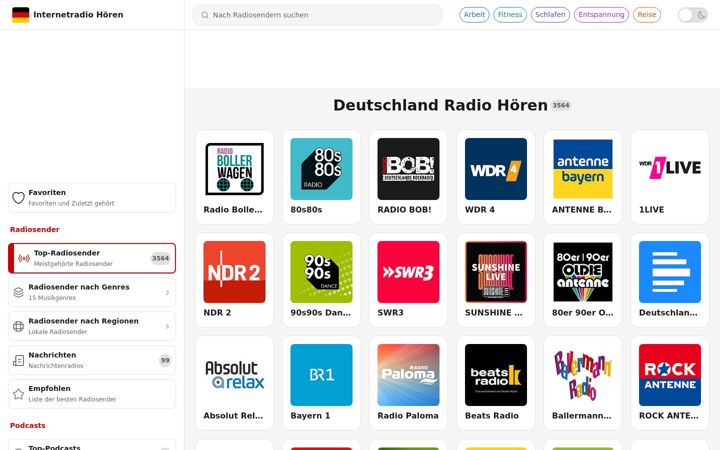Image resolution: width=720 pixels, height=450 pixels.
Task: Expand Radiosender nach Genres chevron
Action: pos(167,292)
